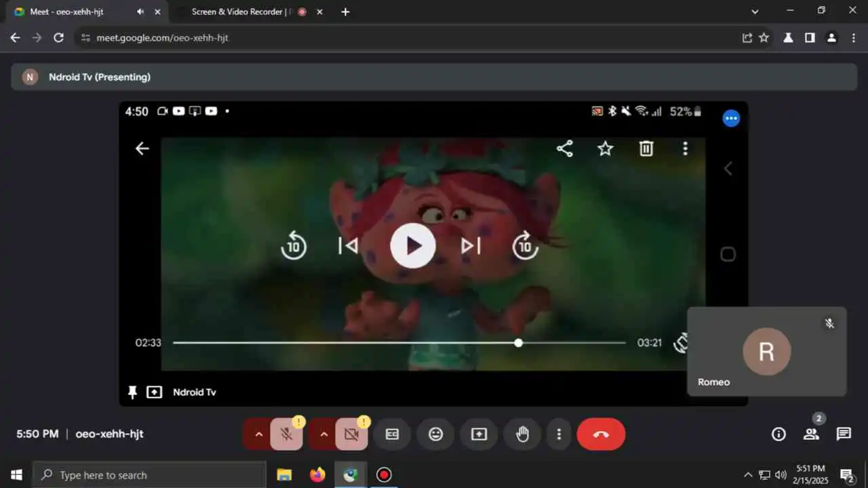Play the video with center play button

[413, 246]
